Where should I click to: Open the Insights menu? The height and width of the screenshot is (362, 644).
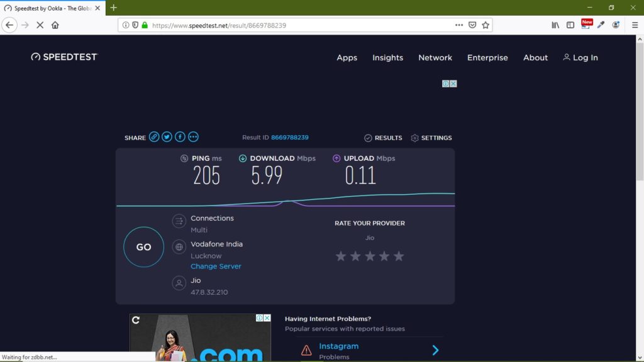point(387,58)
